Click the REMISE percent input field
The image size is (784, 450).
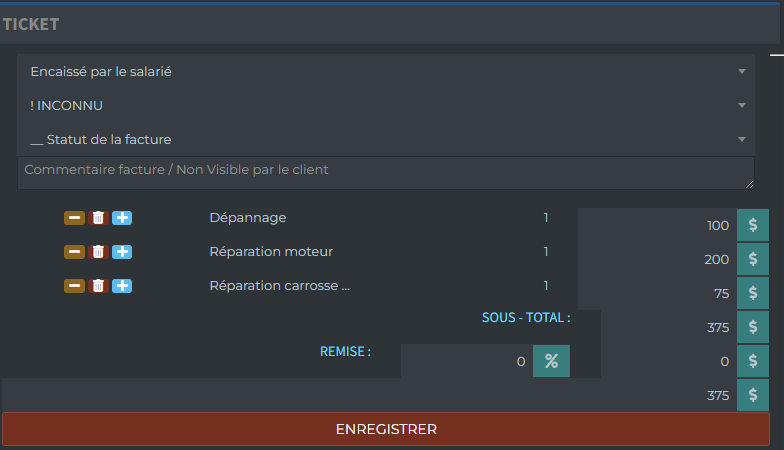point(466,361)
